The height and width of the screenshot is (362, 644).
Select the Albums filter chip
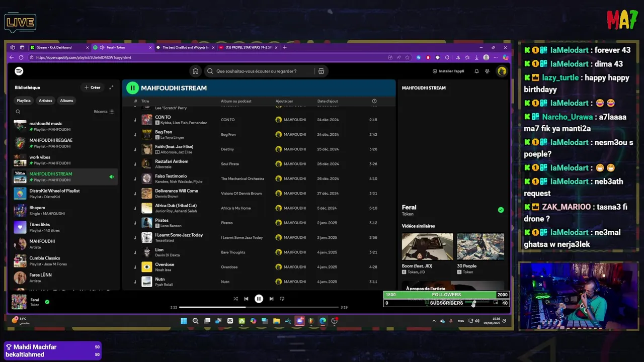(x=66, y=101)
